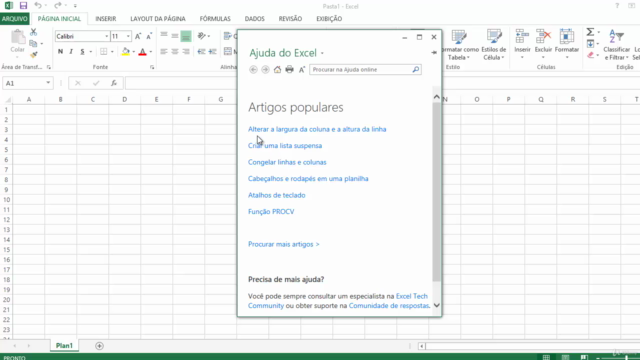Toggle align text left
This screenshot has width=640, height=360.
pyautogui.click(x=164, y=51)
